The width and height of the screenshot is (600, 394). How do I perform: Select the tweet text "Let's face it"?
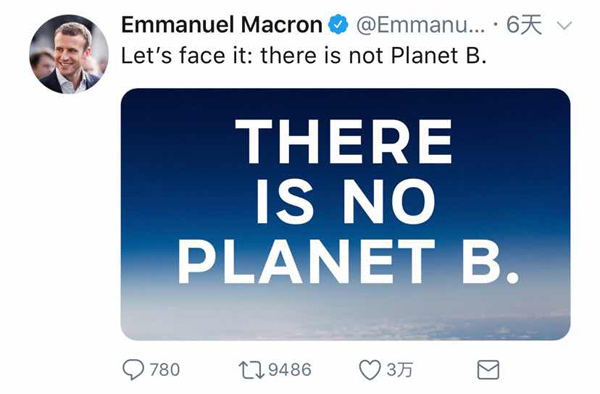pos(186,55)
